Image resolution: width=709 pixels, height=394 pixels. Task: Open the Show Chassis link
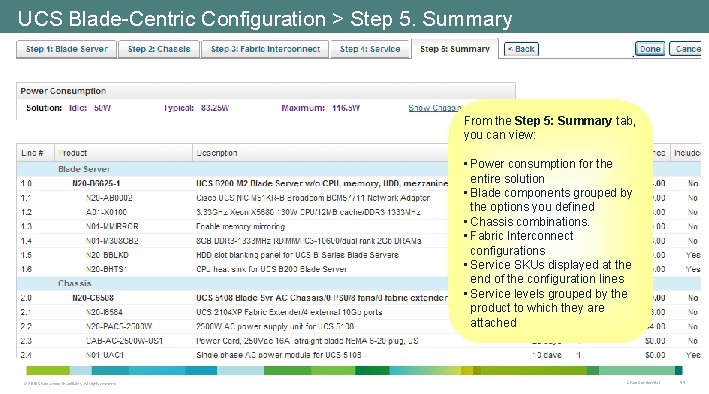click(x=435, y=108)
